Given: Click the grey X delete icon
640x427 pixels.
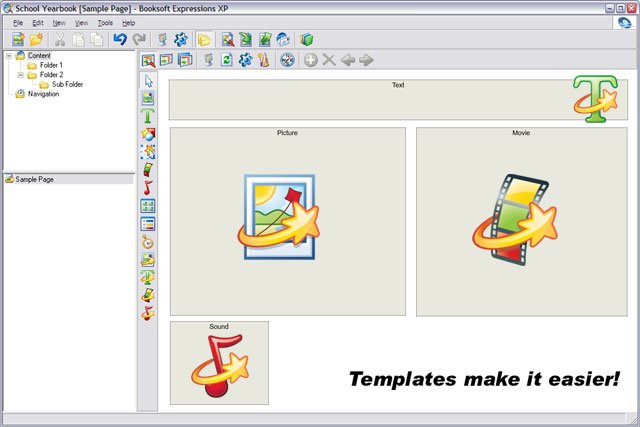Looking at the screenshot, I should pos(329,60).
